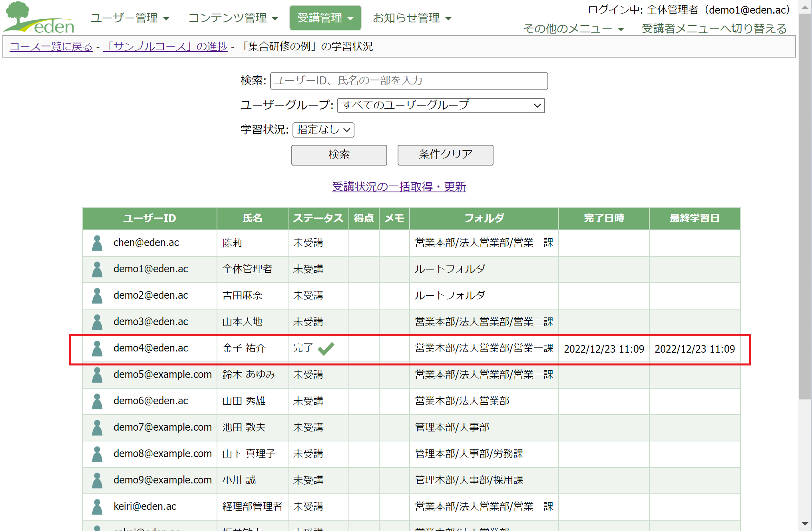Open the お知らせ管理 menu
This screenshot has height=531, width=812.
(412, 18)
